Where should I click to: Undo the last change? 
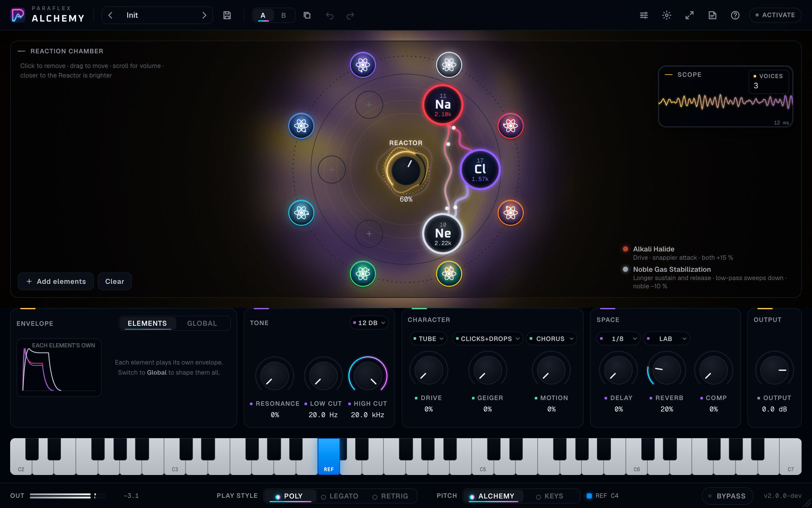[330, 16]
